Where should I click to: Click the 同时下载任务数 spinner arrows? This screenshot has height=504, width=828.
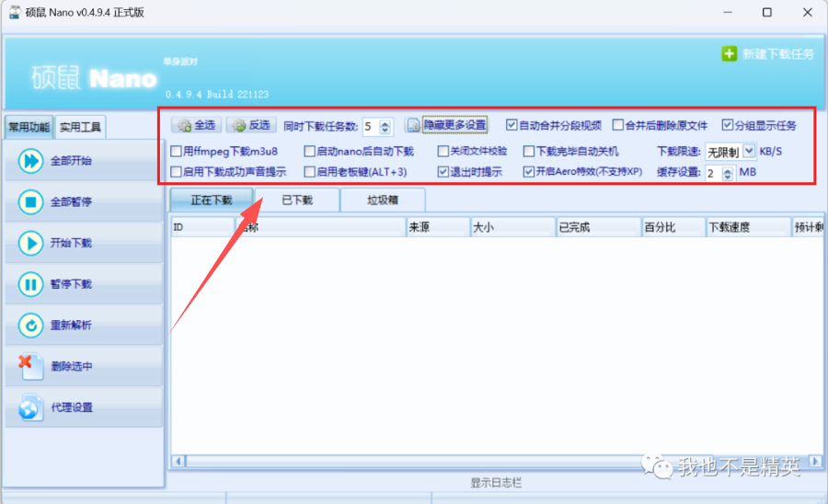click(385, 126)
